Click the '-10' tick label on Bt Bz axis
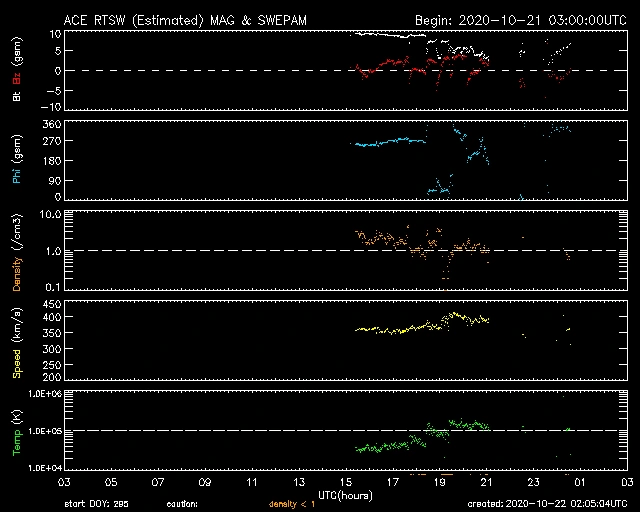 (53, 107)
